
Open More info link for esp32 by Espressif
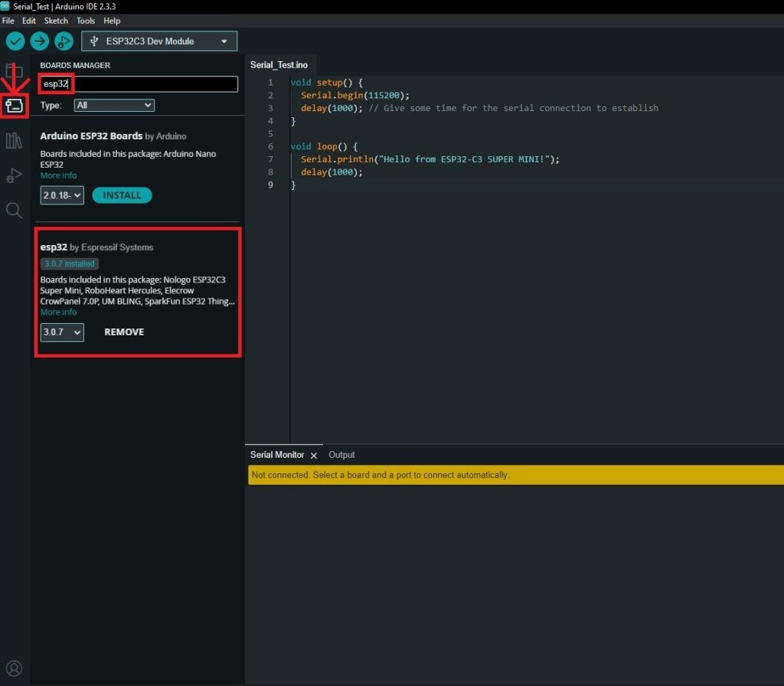click(x=58, y=312)
